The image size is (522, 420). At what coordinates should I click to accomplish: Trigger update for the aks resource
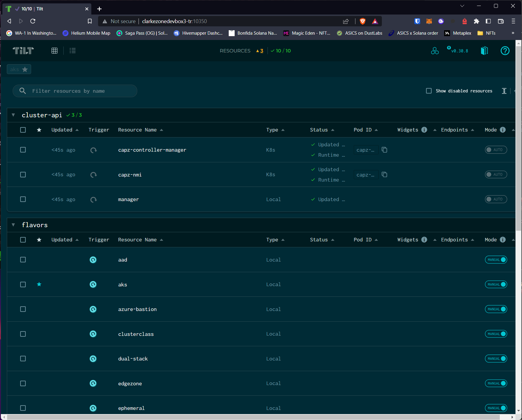point(93,285)
